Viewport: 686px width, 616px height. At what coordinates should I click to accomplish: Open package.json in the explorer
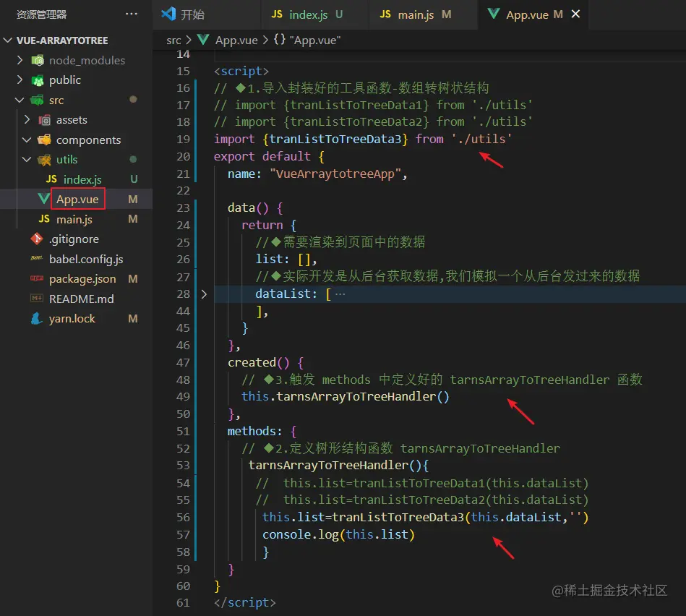coord(76,278)
